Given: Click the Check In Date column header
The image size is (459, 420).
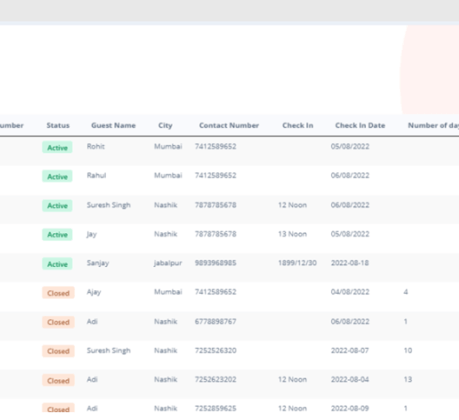Looking at the screenshot, I should tap(360, 125).
